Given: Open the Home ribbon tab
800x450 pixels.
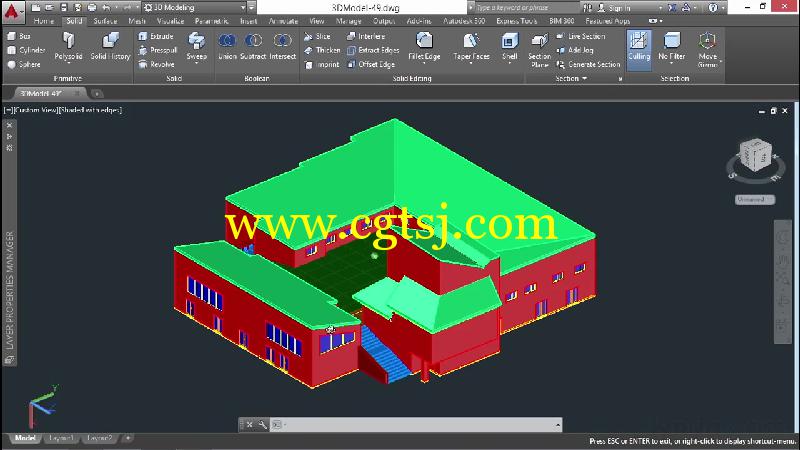Looking at the screenshot, I should click(x=43, y=21).
